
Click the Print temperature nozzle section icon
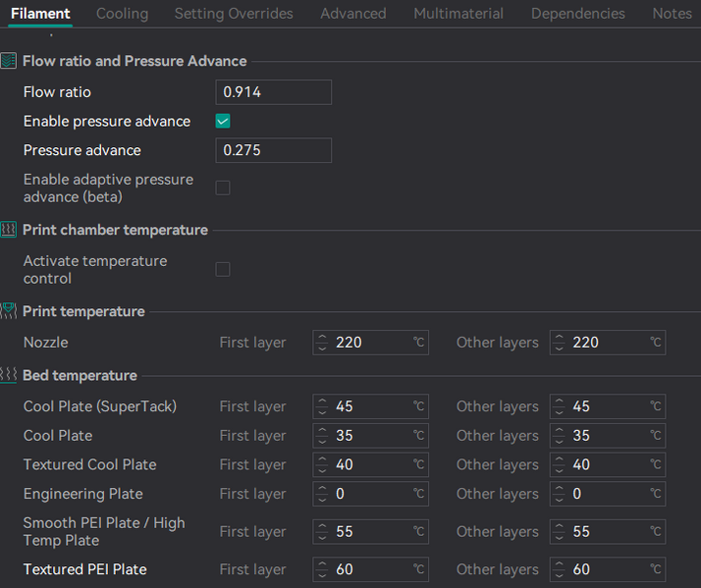coord(9,311)
